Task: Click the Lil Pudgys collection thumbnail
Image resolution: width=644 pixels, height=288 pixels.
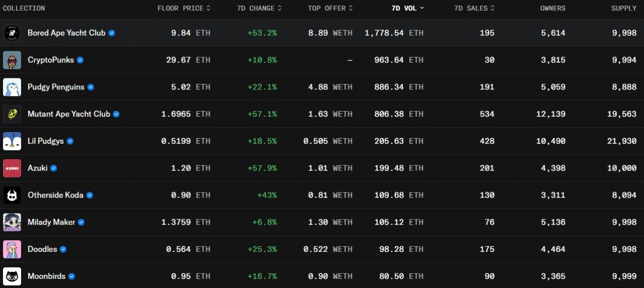Action: pyautogui.click(x=12, y=141)
